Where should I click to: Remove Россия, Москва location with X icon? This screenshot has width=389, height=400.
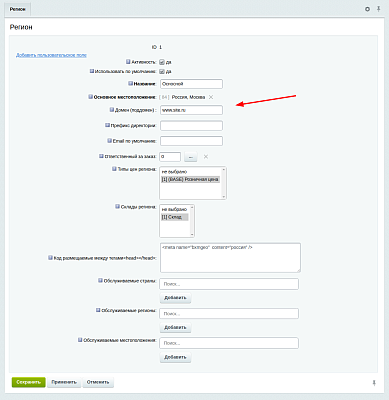pyautogui.click(x=211, y=97)
